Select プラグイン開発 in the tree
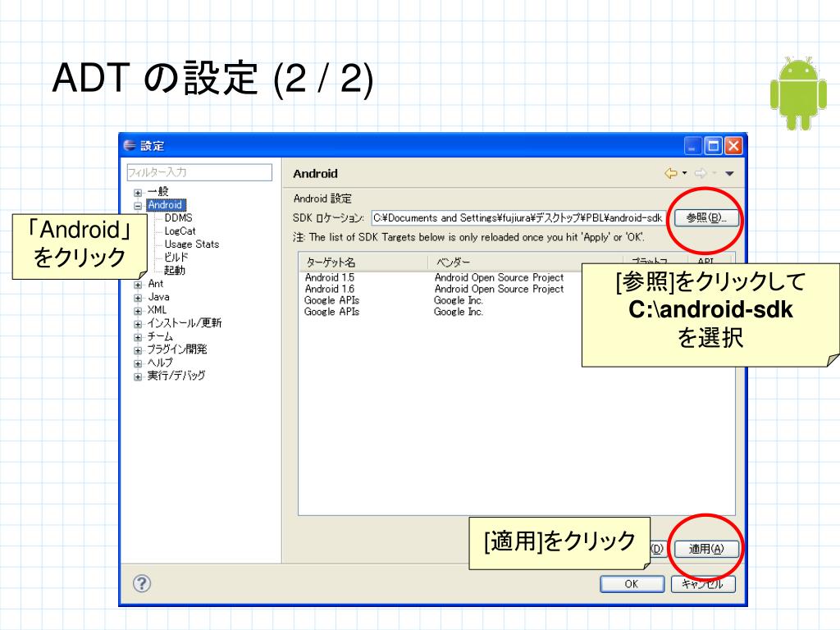This screenshot has height=630, width=840. coord(177,349)
